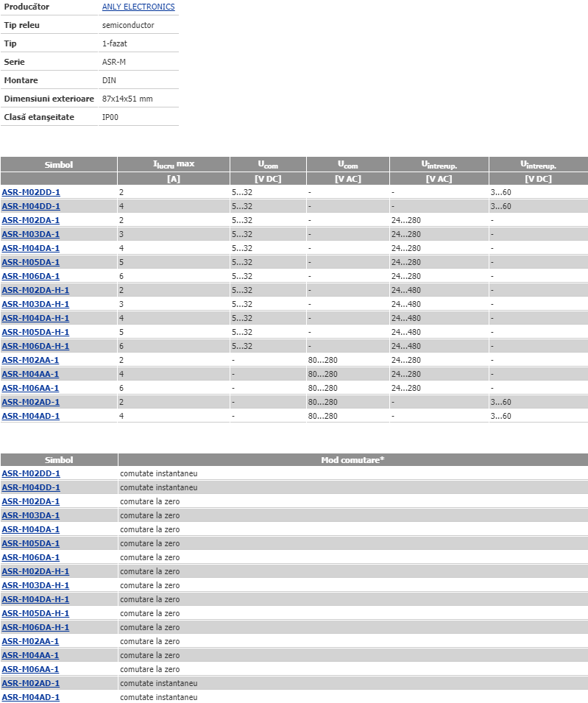Select 'comutate instantaneu' in the ASR-M02AD-1 row
588x703 pixels.
point(159,683)
